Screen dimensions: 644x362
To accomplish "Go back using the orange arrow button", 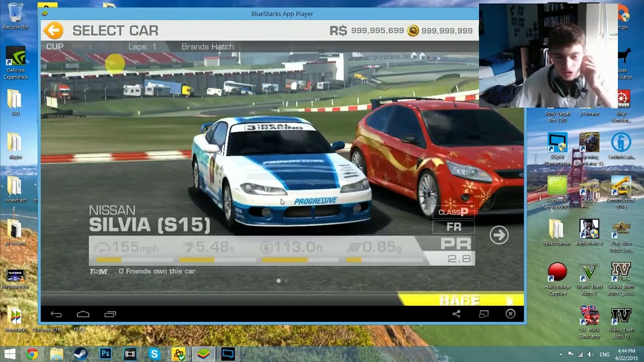I will 53,31.
